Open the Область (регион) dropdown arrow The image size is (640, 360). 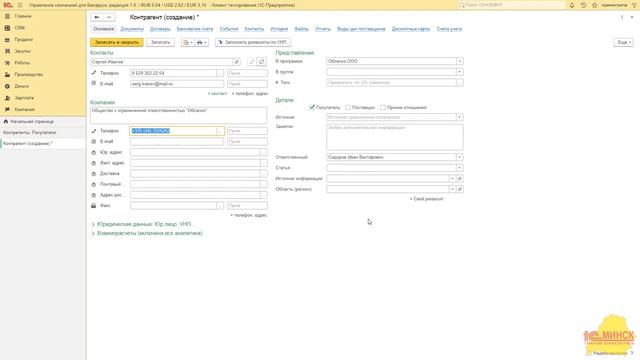point(452,189)
